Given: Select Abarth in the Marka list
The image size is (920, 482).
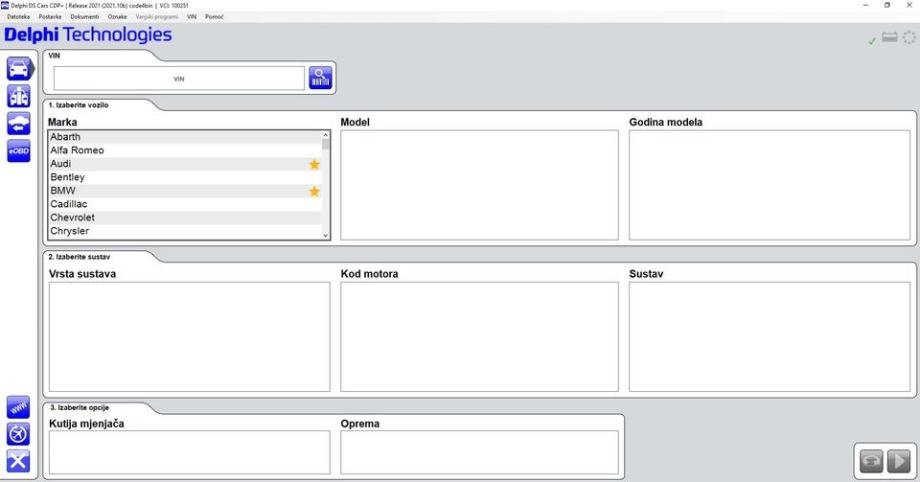Looking at the screenshot, I should coord(185,137).
